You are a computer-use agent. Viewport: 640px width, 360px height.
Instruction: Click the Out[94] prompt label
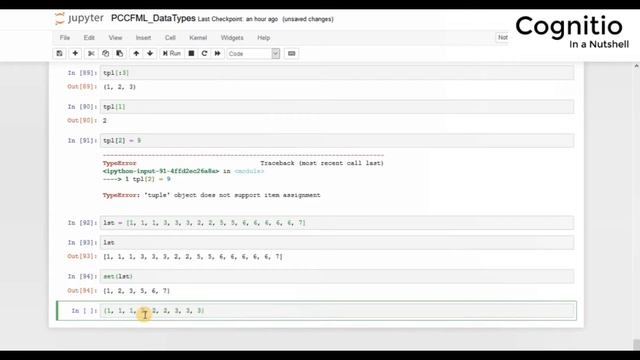(x=82, y=291)
